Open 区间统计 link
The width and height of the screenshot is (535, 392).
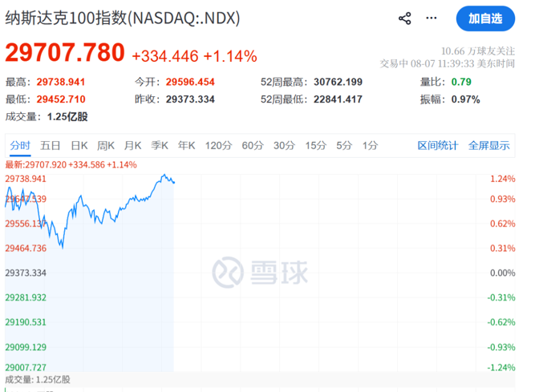click(438, 146)
